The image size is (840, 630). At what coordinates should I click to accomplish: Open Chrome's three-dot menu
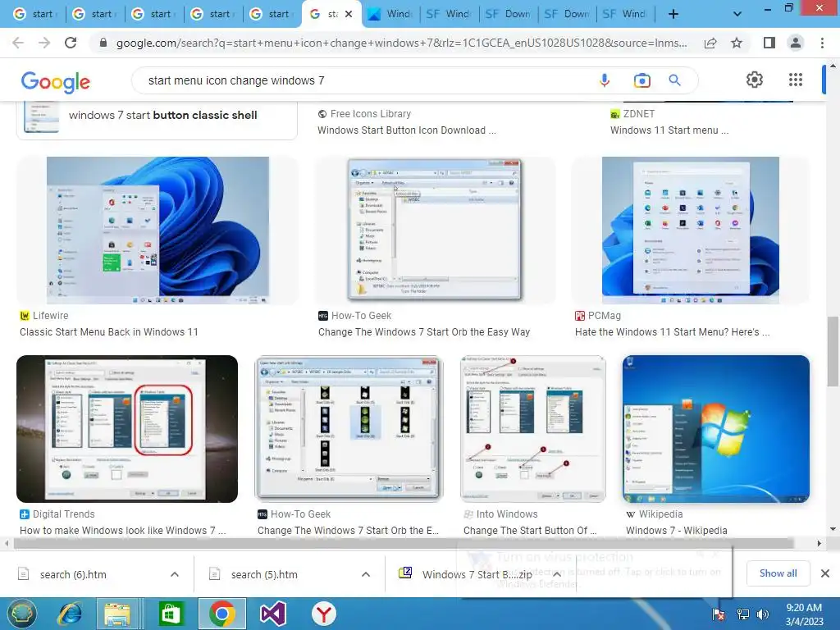[822, 43]
